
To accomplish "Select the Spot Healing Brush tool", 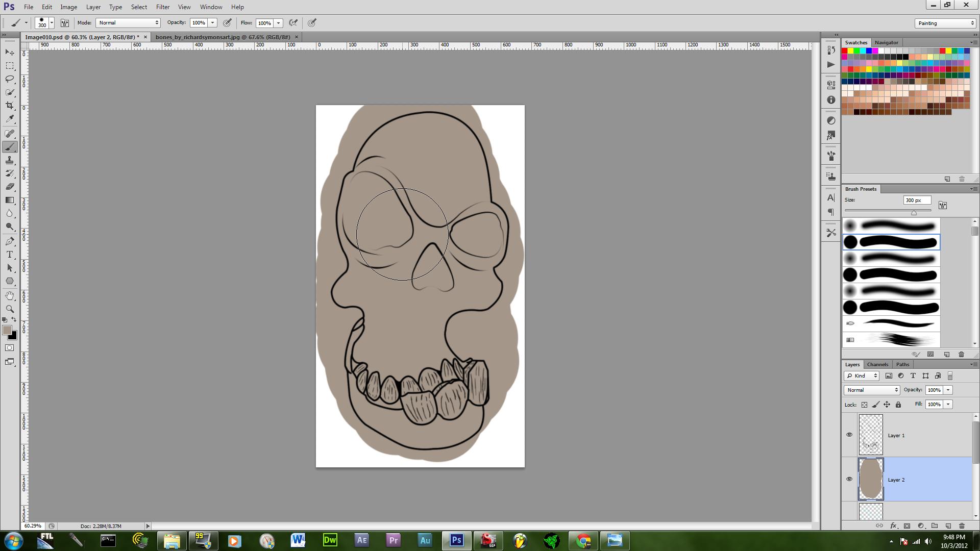I will tap(10, 134).
